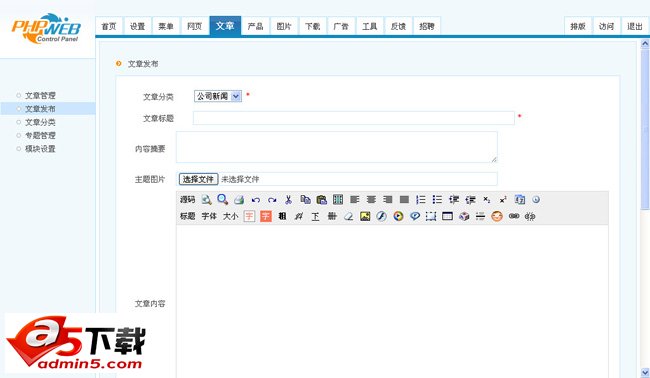
Task: Copy selected text with copy icon
Action: pos(306,200)
